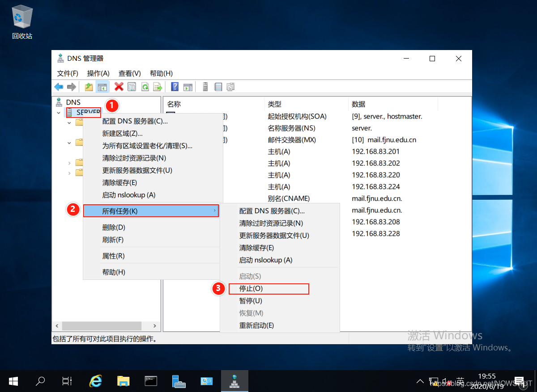This screenshot has height=392, width=537.
Task: Open the blue question mark help icon
Action: 175,87
